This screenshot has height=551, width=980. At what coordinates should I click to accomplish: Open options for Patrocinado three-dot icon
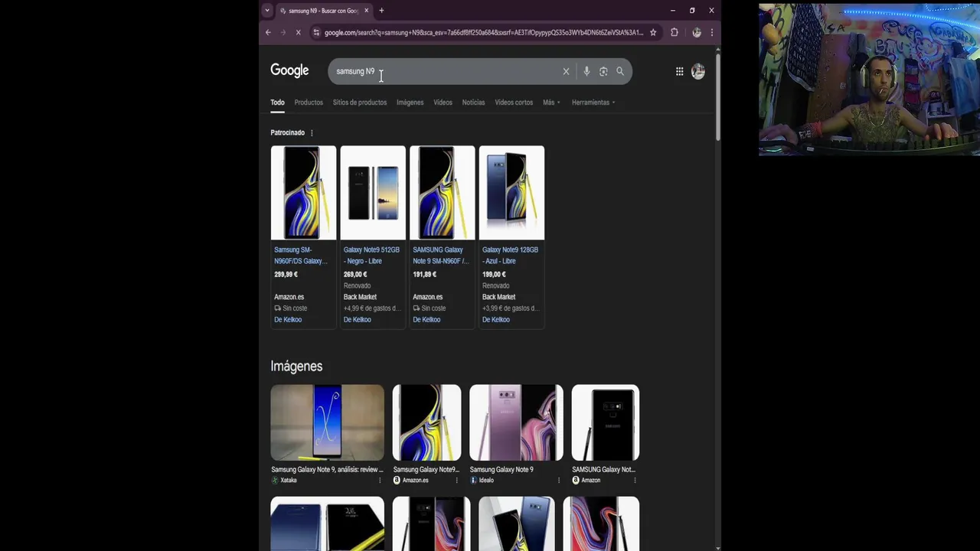click(x=312, y=133)
